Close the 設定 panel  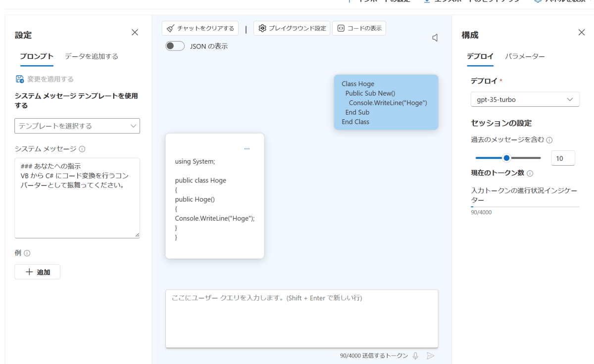pyautogui.click(x=135, y=32)
